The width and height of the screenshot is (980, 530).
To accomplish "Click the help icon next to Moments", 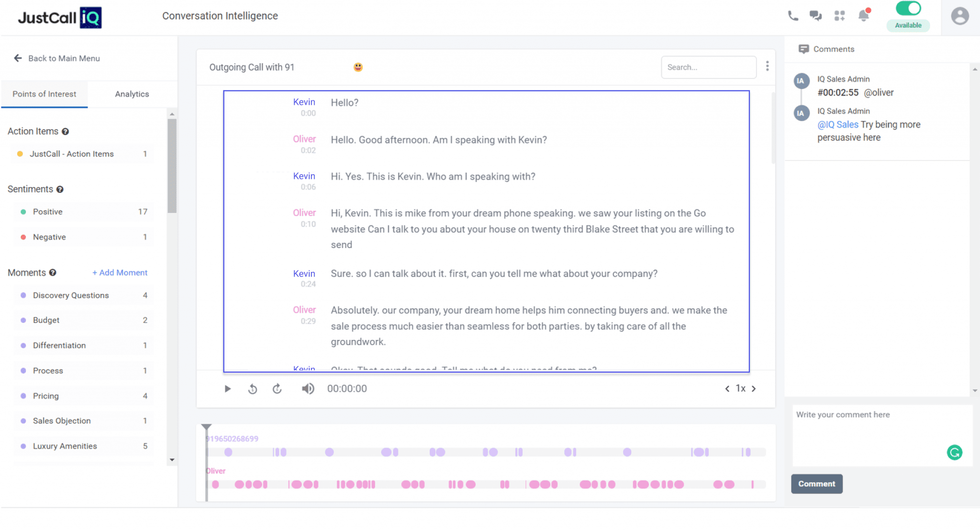I will (52, 272).
